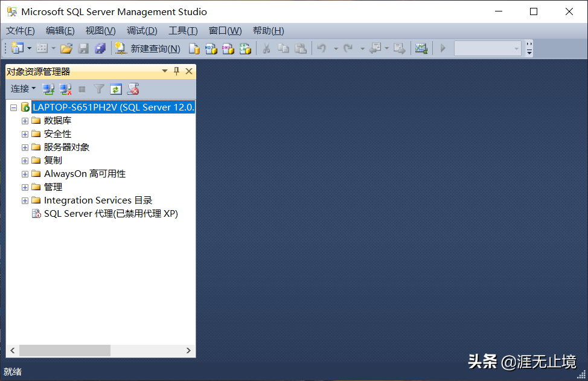This screenshot has width=588, height=381.
Task: Click the Stop square icon in Object Explorer
Action: coord(82,89)
